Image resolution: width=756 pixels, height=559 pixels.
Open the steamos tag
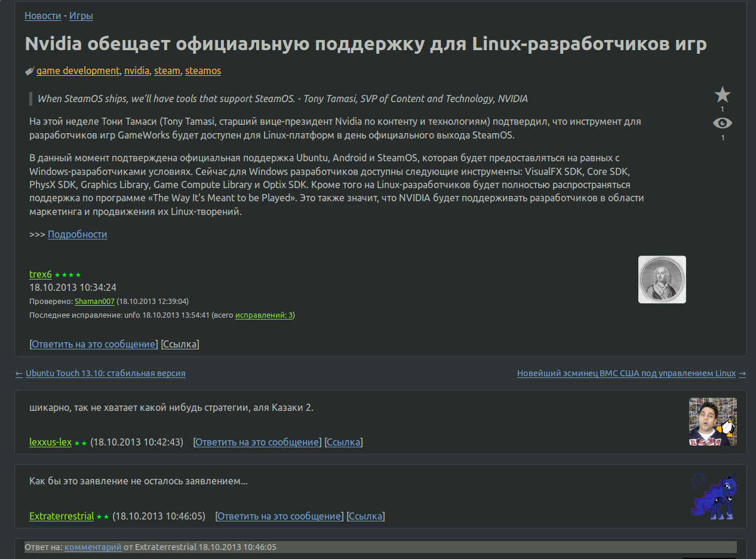pos(203,70)
